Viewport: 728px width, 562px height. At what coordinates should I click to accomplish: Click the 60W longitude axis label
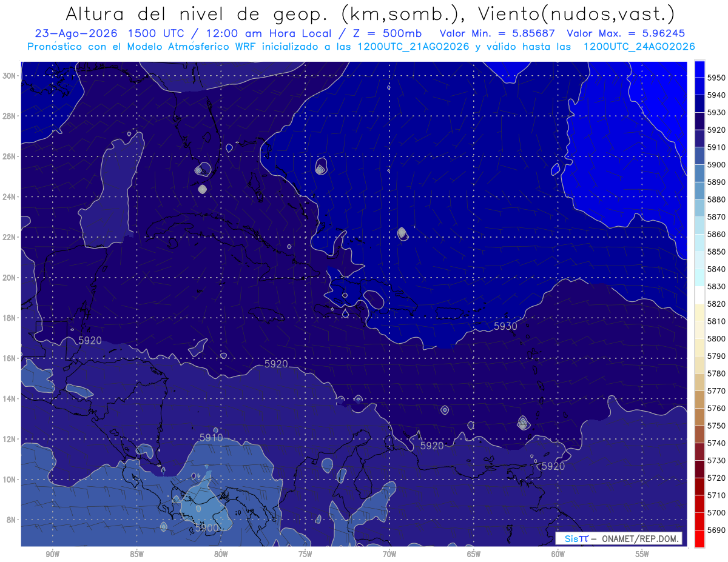tap(558, 554)
